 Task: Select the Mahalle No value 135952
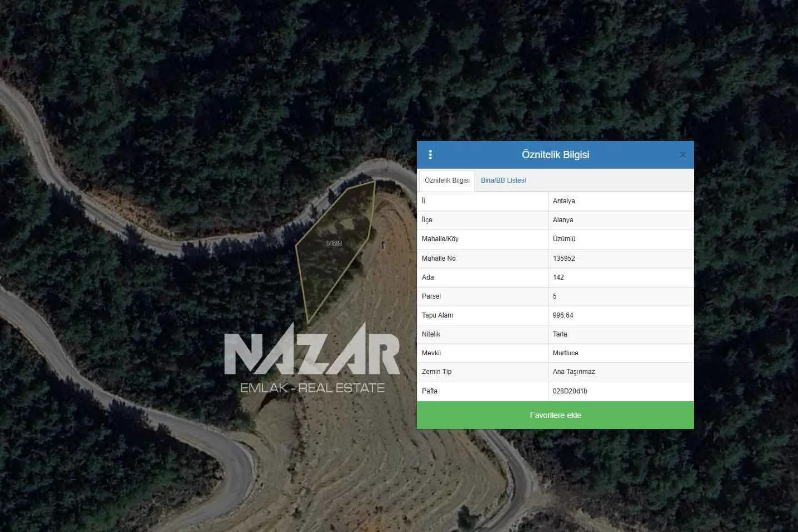click(564, 258)
